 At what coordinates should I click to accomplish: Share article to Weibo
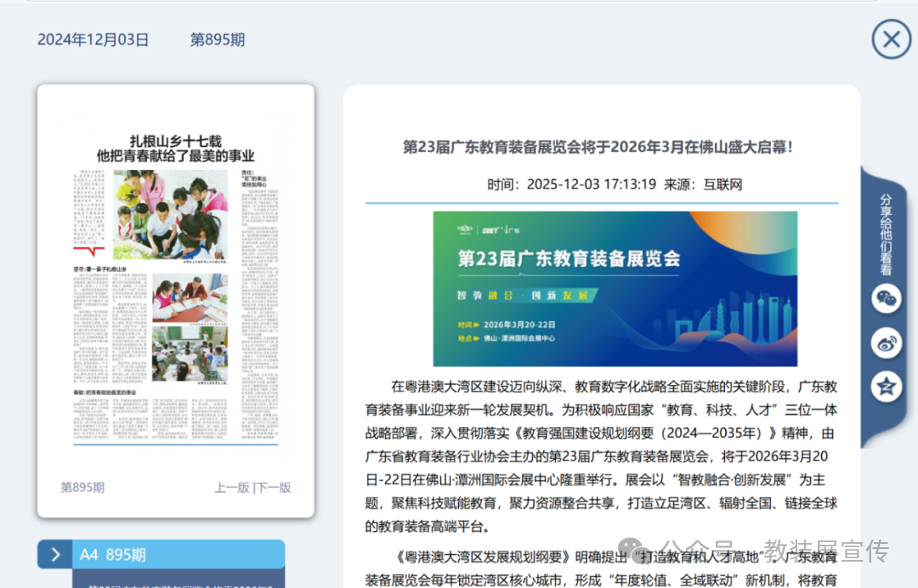(887, 342)
